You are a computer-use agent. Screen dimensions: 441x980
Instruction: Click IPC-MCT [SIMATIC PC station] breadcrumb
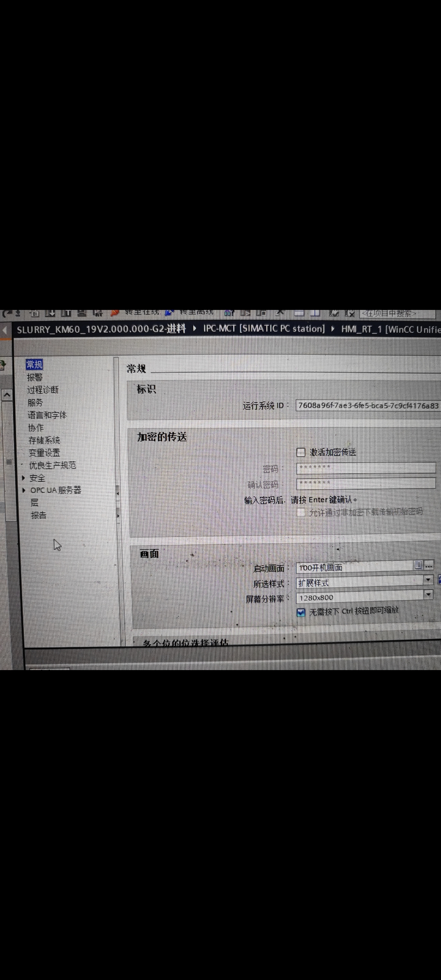[x=264, y=329]
